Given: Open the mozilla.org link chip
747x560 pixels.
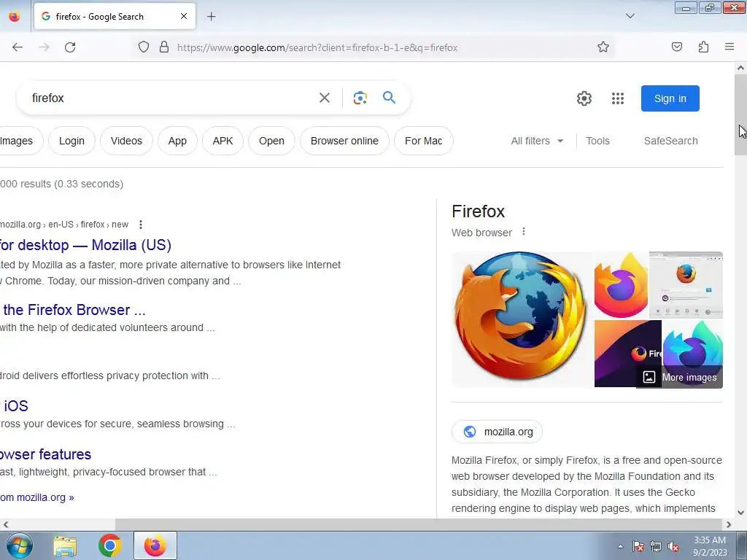Looking at the screenshot, I should [x=497, y=432].
